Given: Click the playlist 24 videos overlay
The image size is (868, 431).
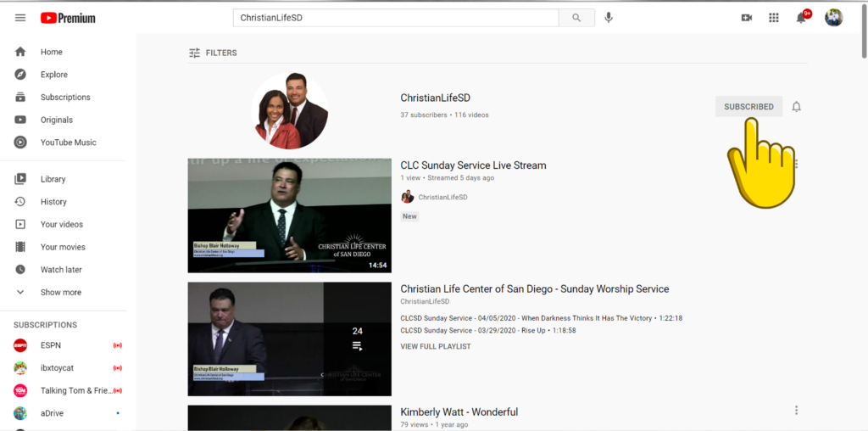Looking at the screenshot, I should tap(358, 339).
